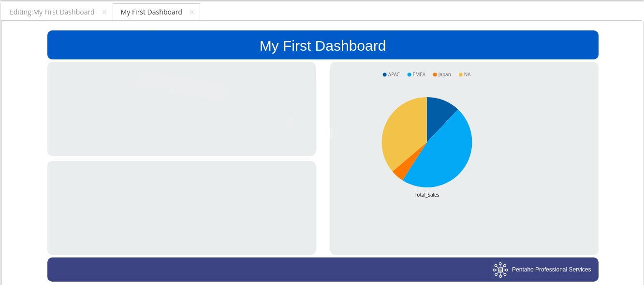Screen dimensions: 644x285
Task: Select the My First Dashboard preview tab
Action: (151, 12)
